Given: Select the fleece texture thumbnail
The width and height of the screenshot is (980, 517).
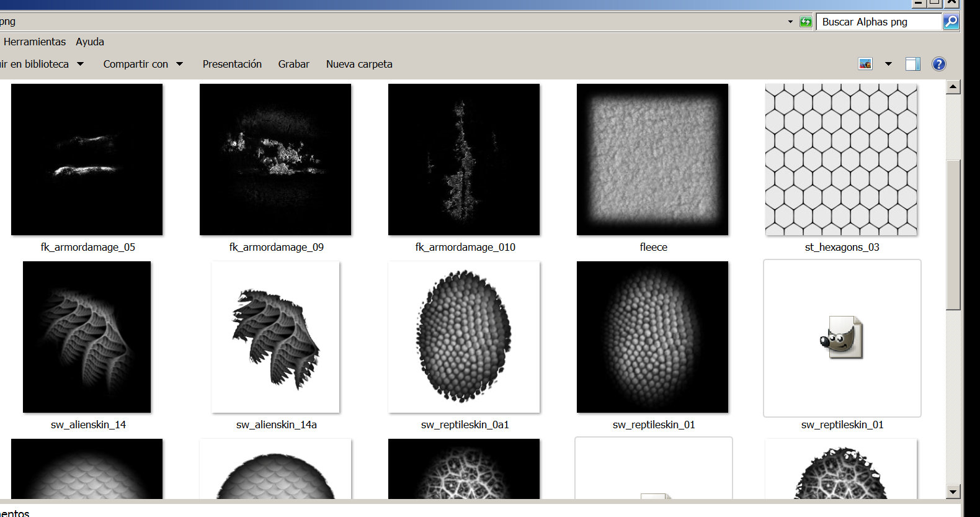Looking at the screenshot, I should pyautogui.click(x=653, y=160).
